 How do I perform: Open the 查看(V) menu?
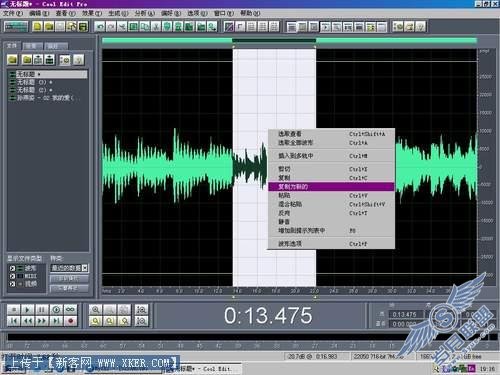(x=65, y=13)
